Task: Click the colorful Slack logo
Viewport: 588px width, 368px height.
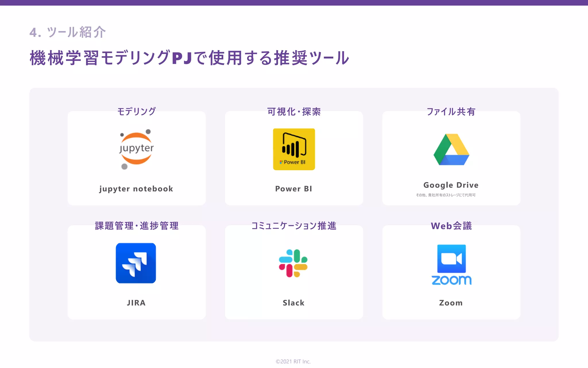Action: 293,263
